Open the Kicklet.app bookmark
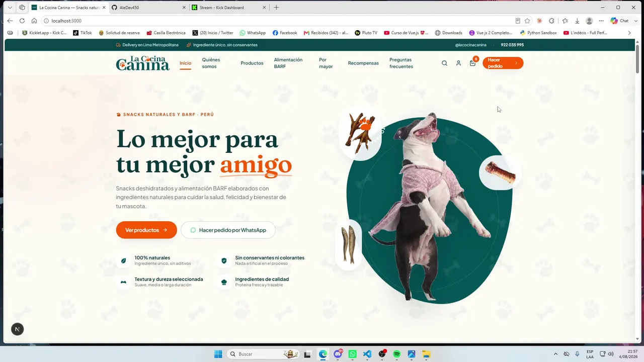The image size is (644, 362). click(x=45, y=33)
